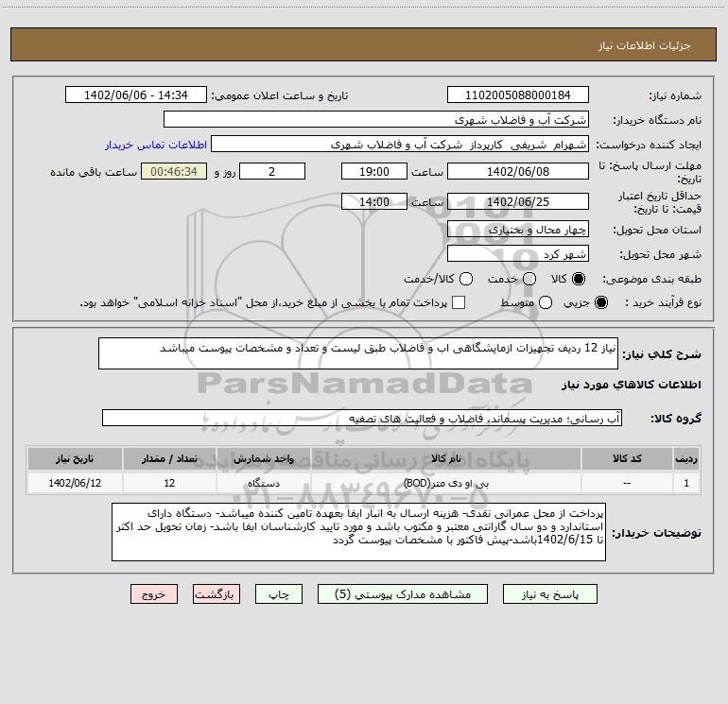The image size is (728, 704).
Task: Click the price validity time 14:00
Action: point(374,201)
